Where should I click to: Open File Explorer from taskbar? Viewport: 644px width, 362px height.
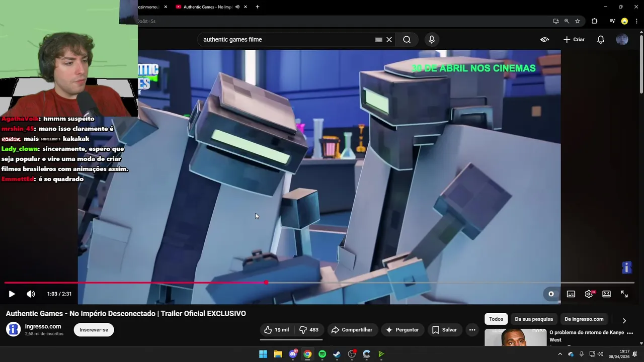click(278, 354)
